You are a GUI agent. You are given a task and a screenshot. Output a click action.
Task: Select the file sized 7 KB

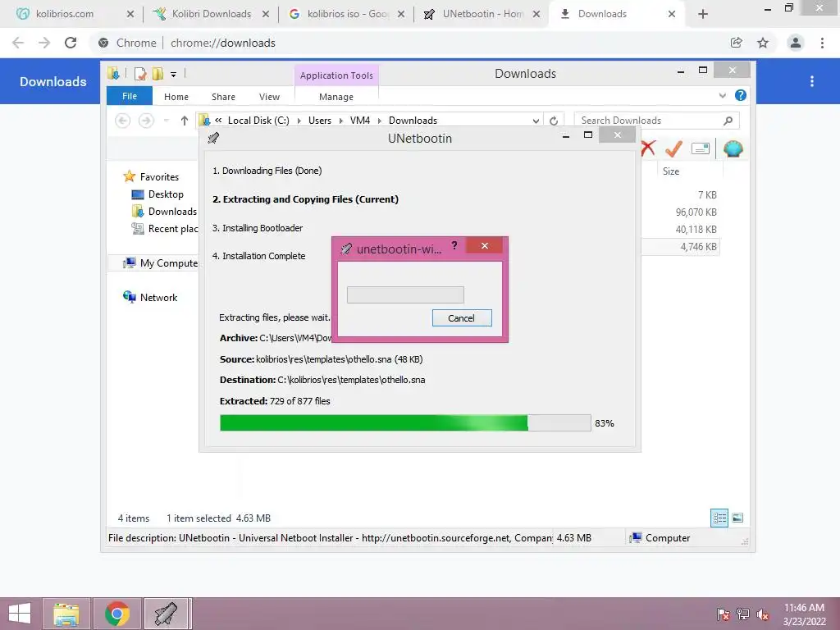(707, 195)
